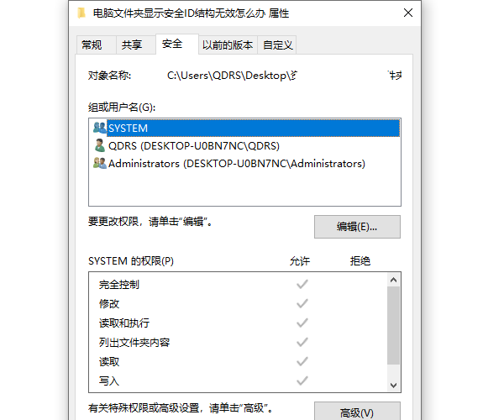Click the 编辑(E)... button
Screen dimensions: 504x420
(357, 227)
